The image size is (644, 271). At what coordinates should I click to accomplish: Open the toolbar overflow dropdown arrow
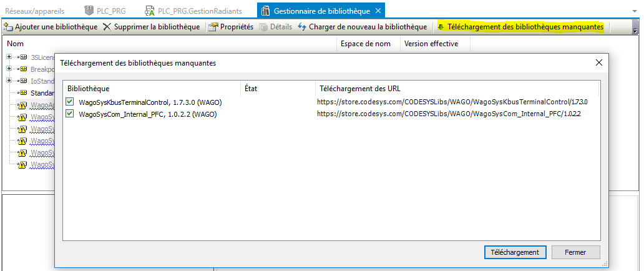coord(635,30)
